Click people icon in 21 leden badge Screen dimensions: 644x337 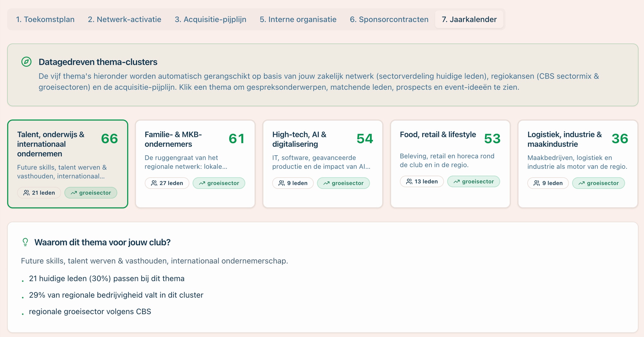26,193
